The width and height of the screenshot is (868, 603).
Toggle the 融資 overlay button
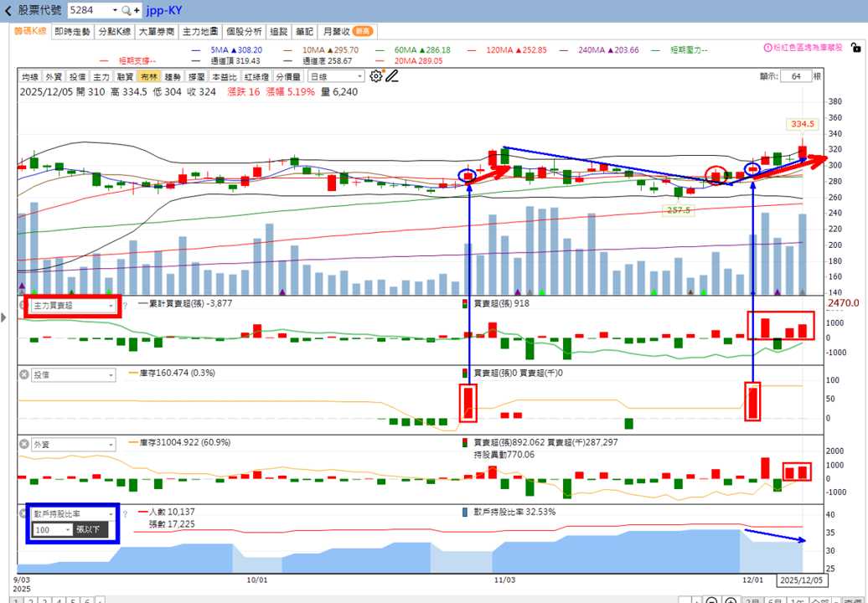125,77
